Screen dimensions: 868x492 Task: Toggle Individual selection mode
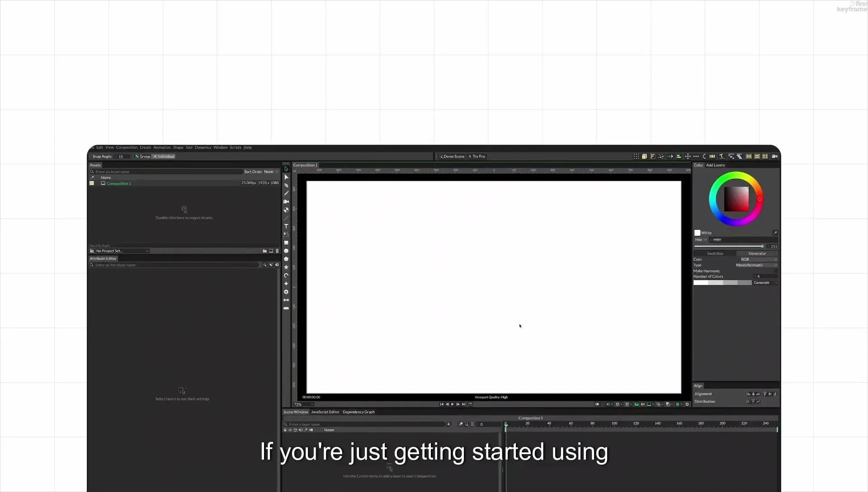164,156
